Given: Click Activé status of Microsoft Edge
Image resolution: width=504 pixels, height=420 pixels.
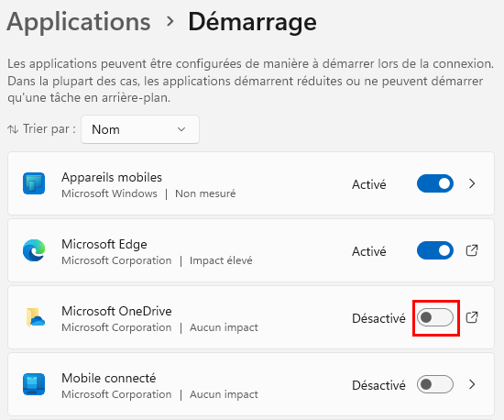Looking at the screenshot, I should (x=369, y=251).
